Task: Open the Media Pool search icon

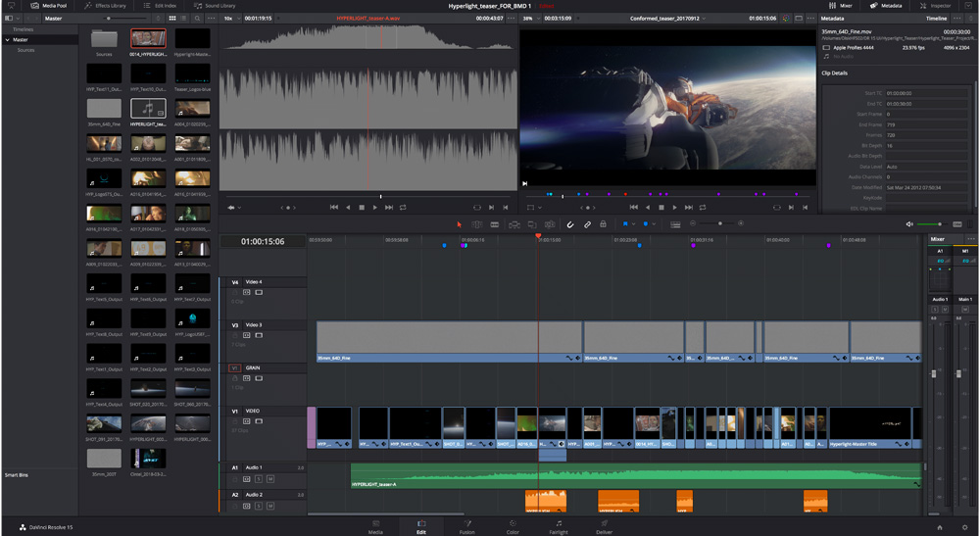Action: click(199, 18)
